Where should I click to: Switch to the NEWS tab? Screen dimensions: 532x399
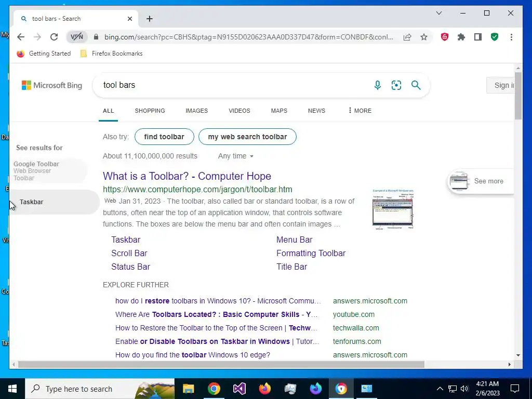tap(316, 111)
